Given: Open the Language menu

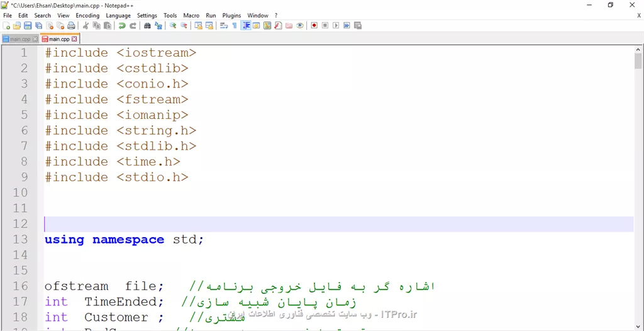Looking at the screenshot, I should pyautogui.click(x=118, y=16).
